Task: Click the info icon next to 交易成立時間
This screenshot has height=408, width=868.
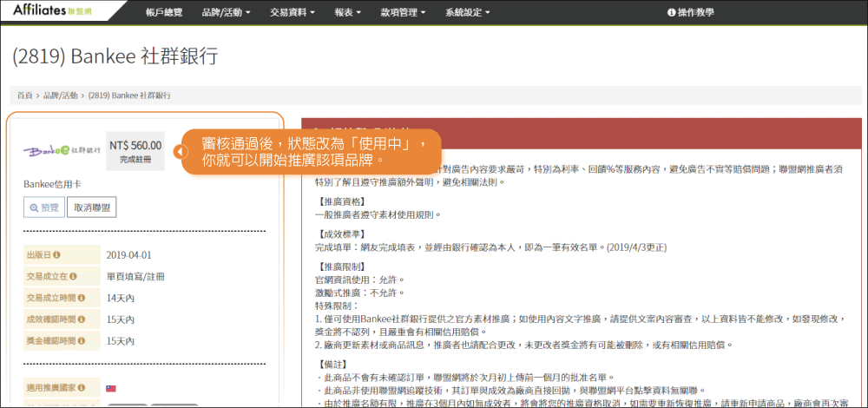Action: click(x=82, y=298)
